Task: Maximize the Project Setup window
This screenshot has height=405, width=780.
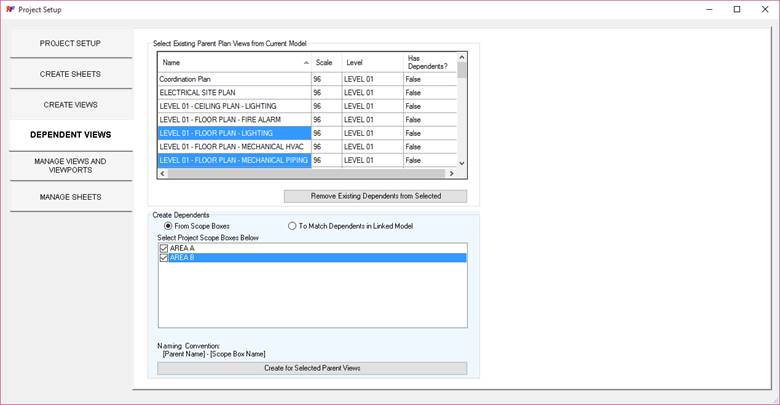Action: (x=736, y=9)
